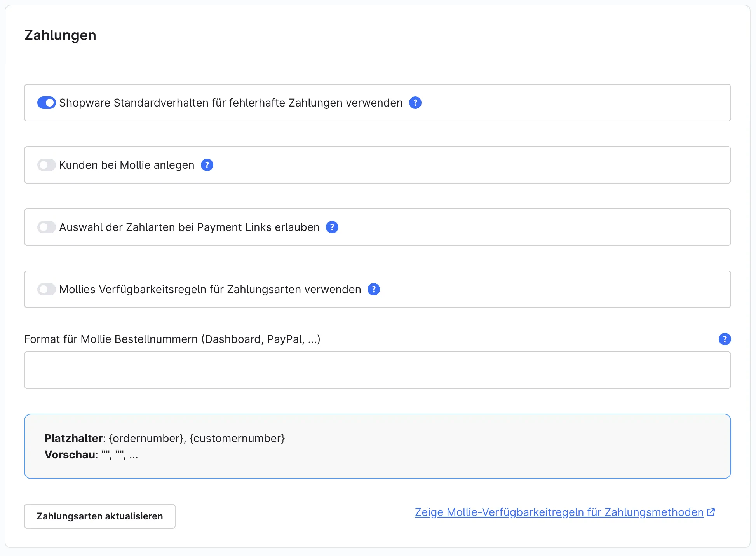The image size is (756, 556).
Task: Click Zahlungsarten aktualisieren button
Action: pyautogui.click(x=100, y=516)
